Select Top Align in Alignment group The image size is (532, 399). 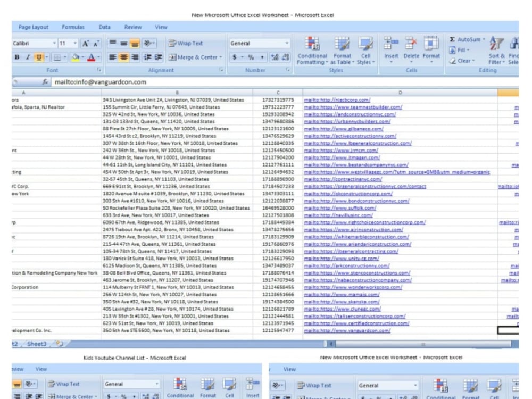coord(113,43)
